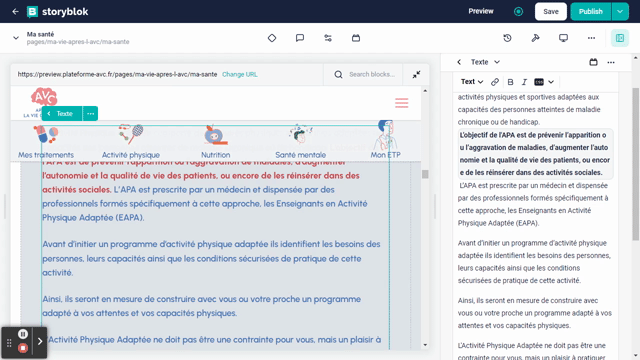The height and width of the screenshot is (360, 640).
Task: Toggle the form-only layout panel icon
Action: 620,38
